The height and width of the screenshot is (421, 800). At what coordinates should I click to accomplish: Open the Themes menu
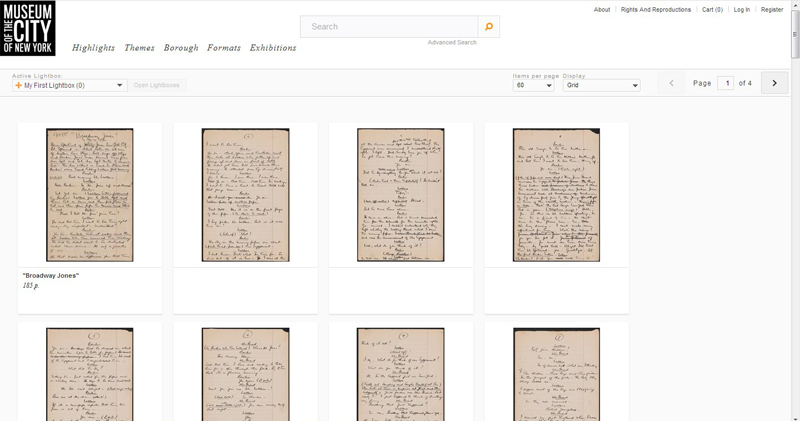coord(139,47)
